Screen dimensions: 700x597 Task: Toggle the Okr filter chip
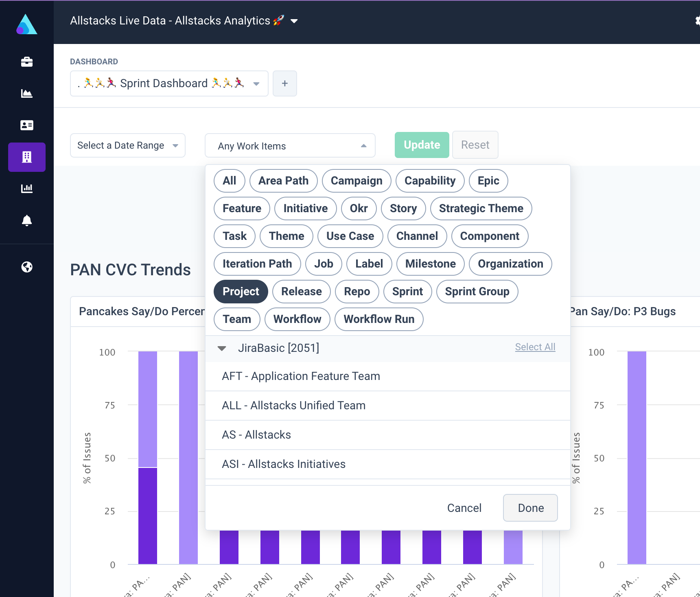coord(359,209)
